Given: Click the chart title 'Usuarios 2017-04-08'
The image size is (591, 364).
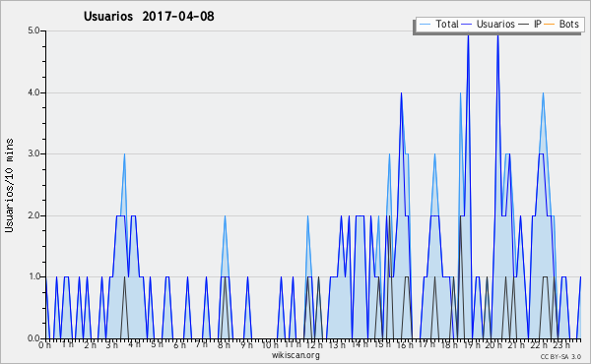Looking at the screenshot, I should click(x=149, y=16).
